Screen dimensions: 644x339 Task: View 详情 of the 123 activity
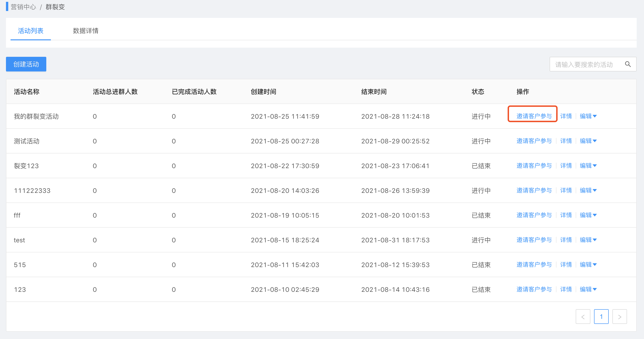566,289
